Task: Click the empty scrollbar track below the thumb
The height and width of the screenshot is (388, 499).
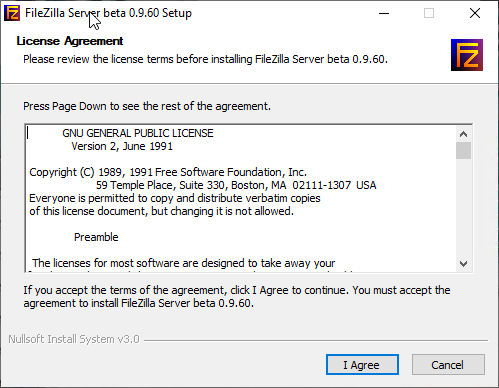Action: [x=463, y=208]
